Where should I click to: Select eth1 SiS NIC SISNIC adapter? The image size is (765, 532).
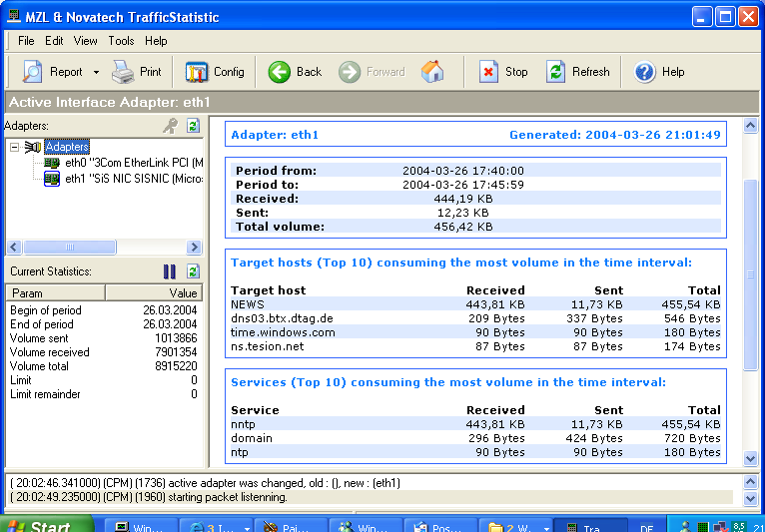pos(134,179)
